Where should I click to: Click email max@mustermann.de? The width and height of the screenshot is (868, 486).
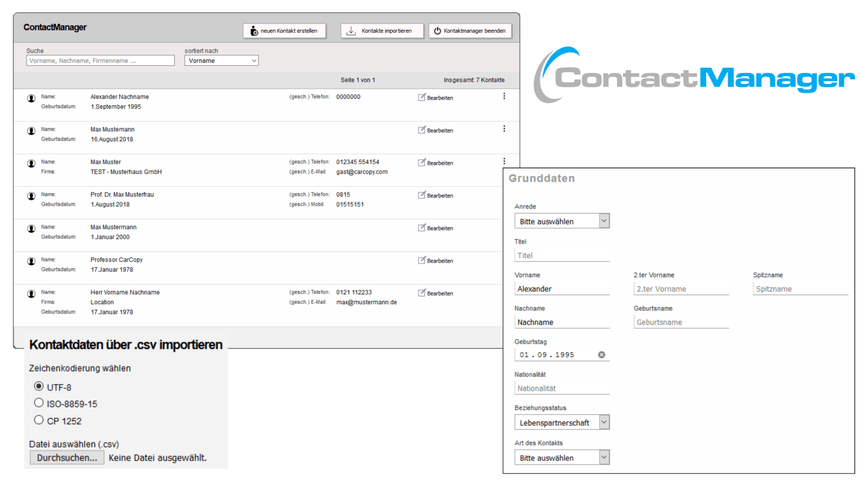click(x=367, y=302)
